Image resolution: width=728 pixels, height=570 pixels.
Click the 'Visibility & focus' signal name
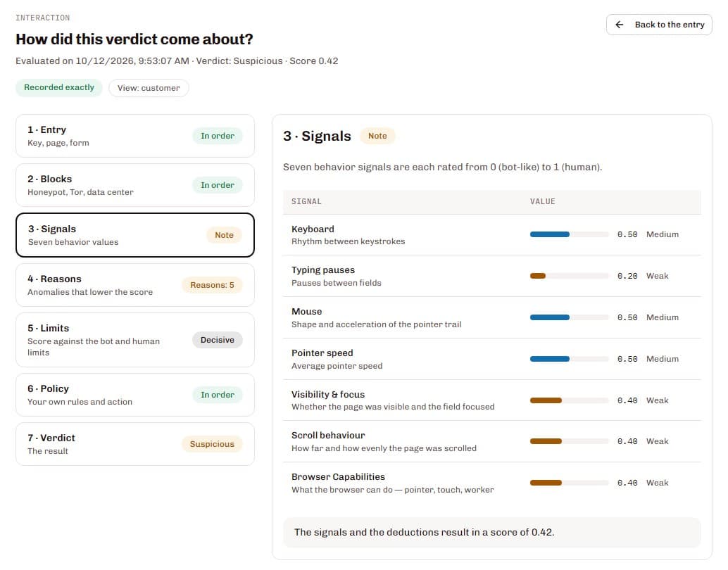[x=328, y=394]
